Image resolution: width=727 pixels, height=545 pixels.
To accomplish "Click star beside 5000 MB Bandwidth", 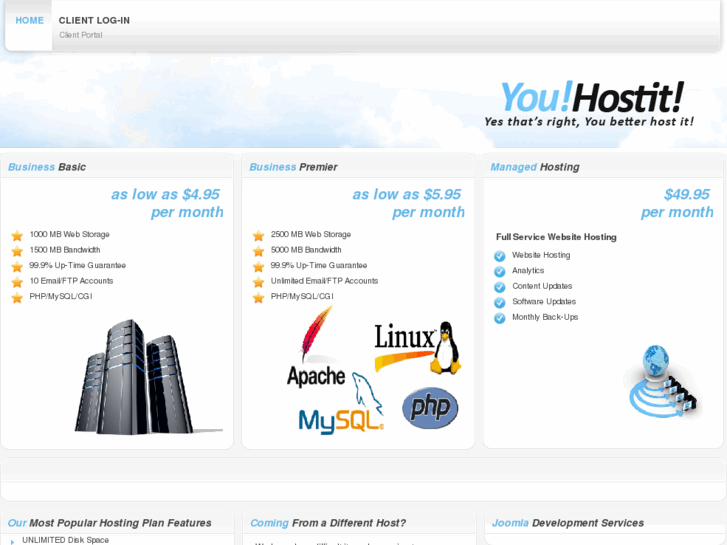I will [x=259, y=251].
